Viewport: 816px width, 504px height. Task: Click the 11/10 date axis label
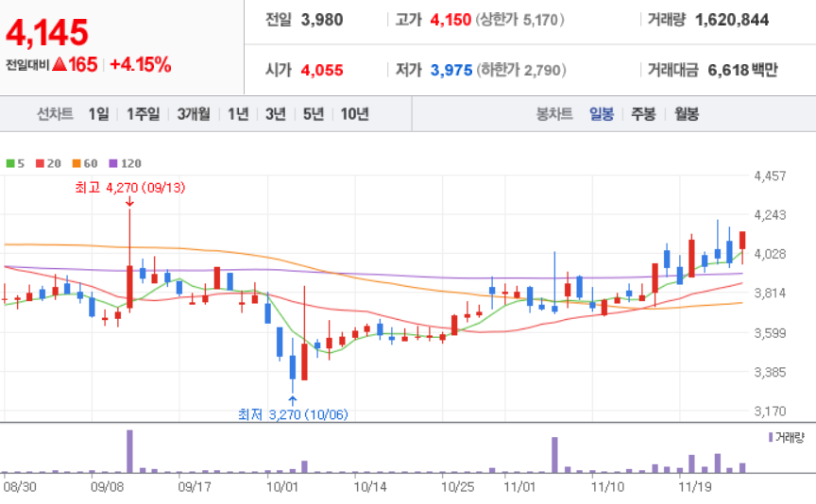click(607, 487)
